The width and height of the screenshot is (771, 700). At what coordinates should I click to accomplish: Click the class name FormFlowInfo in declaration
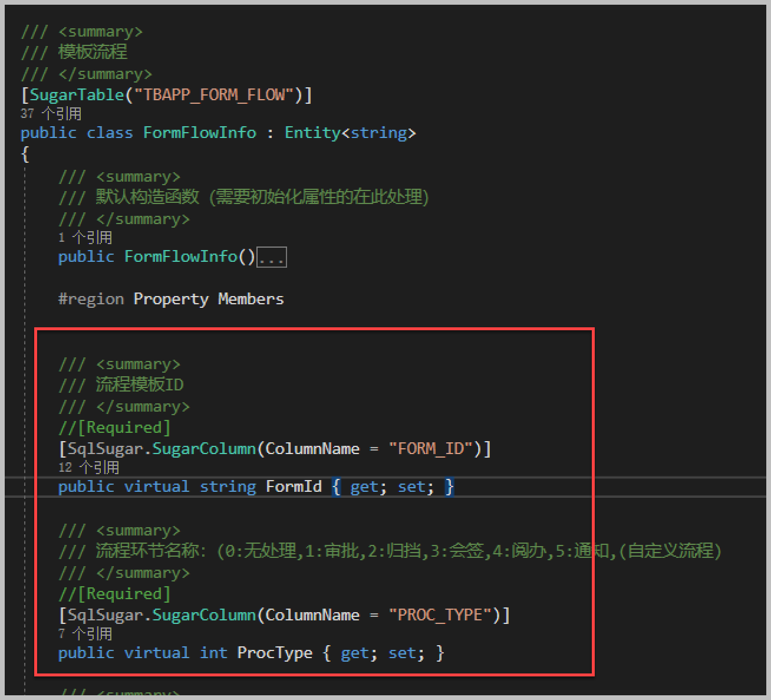point(200,133)
